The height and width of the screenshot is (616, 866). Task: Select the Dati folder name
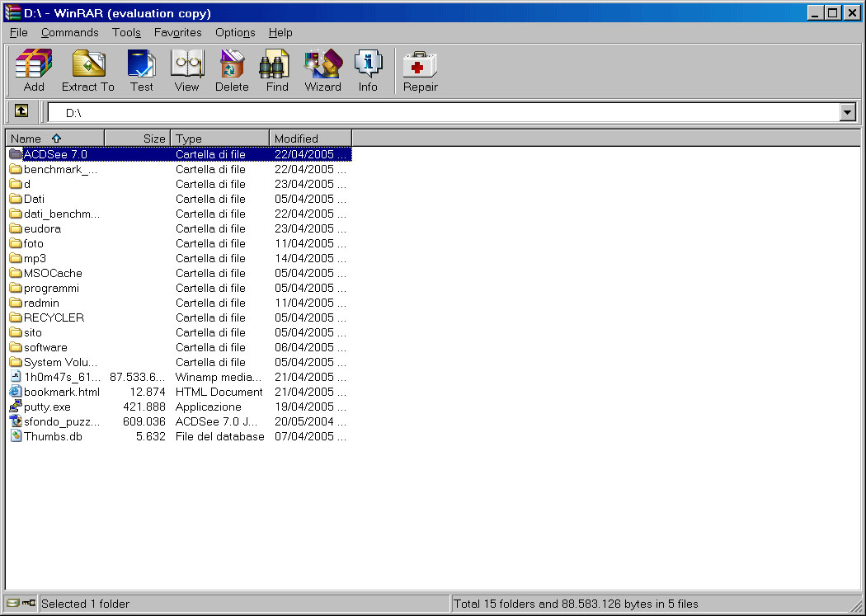click(35, 199)
